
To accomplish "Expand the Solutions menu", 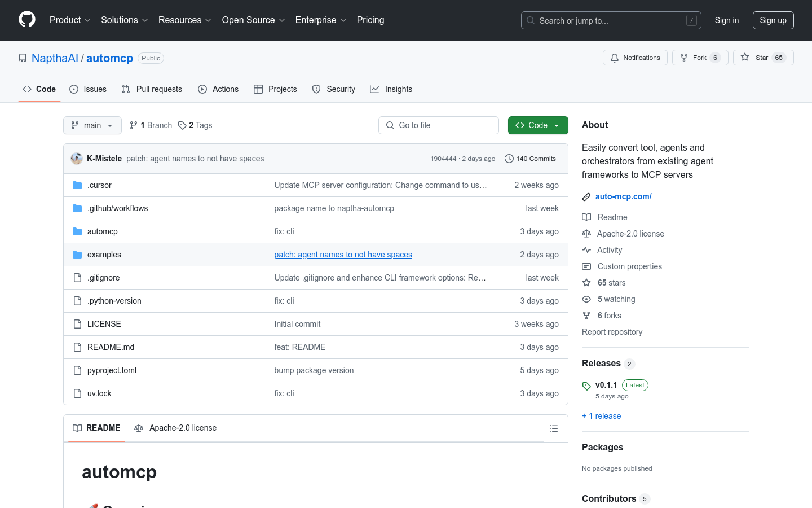I will 125,20.
